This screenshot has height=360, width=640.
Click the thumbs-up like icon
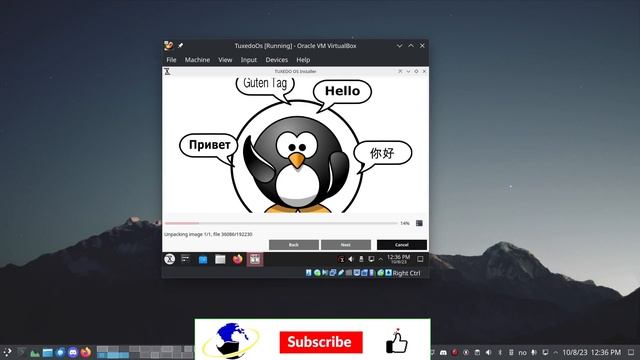click(396, 341)
